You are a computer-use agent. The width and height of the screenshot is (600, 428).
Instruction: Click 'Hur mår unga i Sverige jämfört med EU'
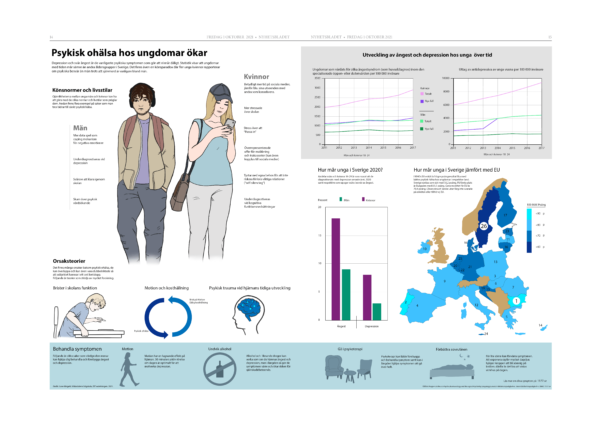point(457,170)
